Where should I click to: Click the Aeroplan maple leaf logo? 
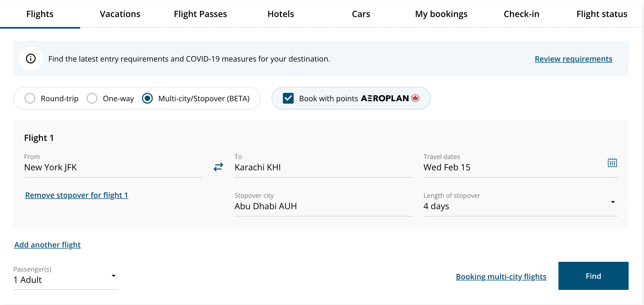415,98
